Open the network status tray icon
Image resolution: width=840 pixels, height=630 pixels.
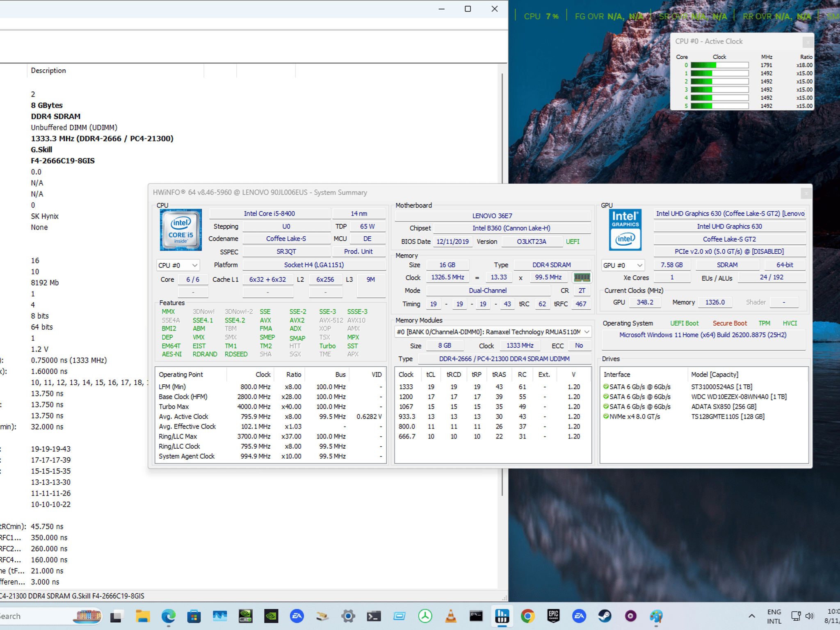tap(796, 616)
